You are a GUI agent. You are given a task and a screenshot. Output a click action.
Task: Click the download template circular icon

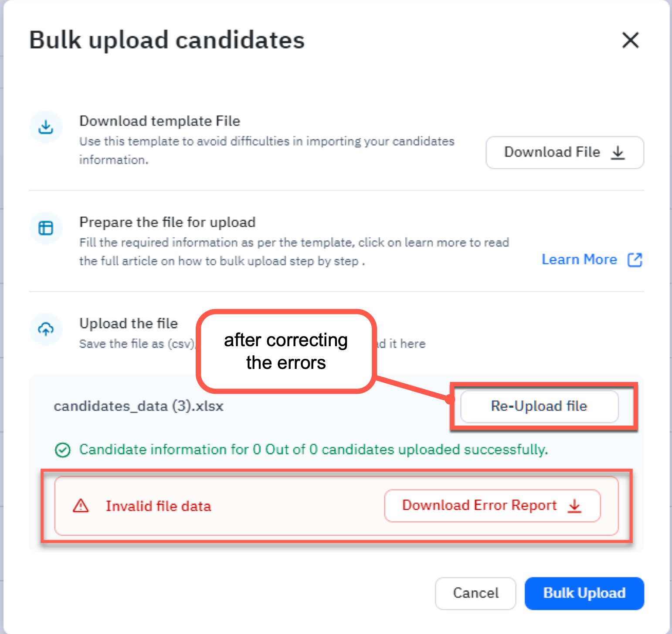click(x=46, y=126)
